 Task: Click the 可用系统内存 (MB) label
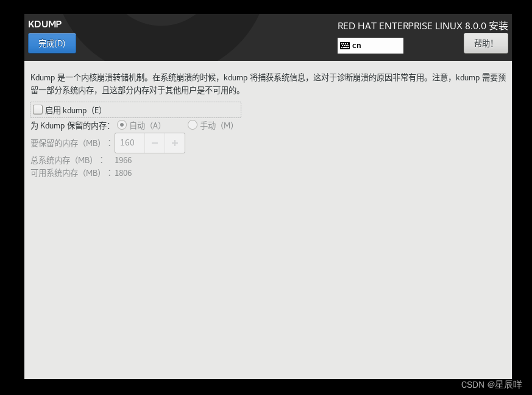click(71, 173)
